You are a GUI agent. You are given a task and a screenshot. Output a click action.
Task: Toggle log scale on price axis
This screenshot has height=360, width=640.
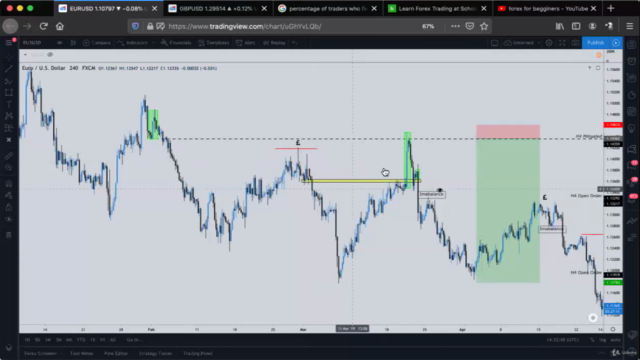point(602,340)
